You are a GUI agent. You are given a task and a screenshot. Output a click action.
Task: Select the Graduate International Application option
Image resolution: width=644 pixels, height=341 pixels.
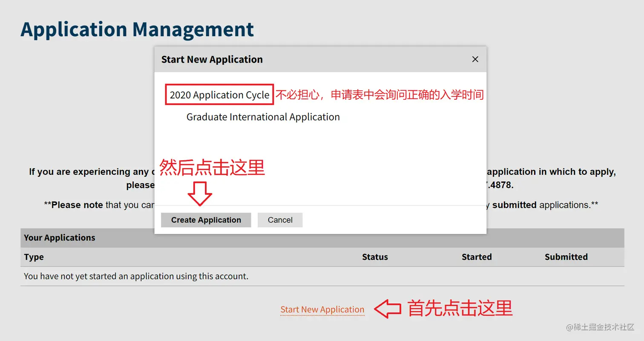click(x=263, y=117)
